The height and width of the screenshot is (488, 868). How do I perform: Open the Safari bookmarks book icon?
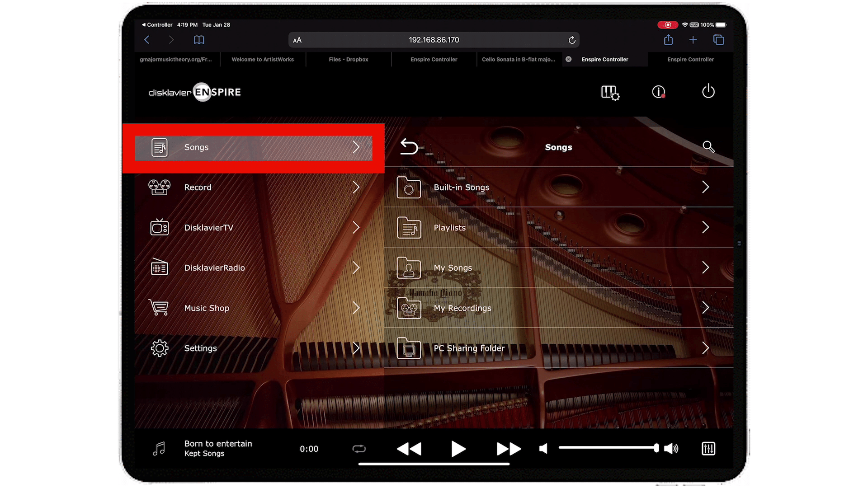tap(199, 40)
